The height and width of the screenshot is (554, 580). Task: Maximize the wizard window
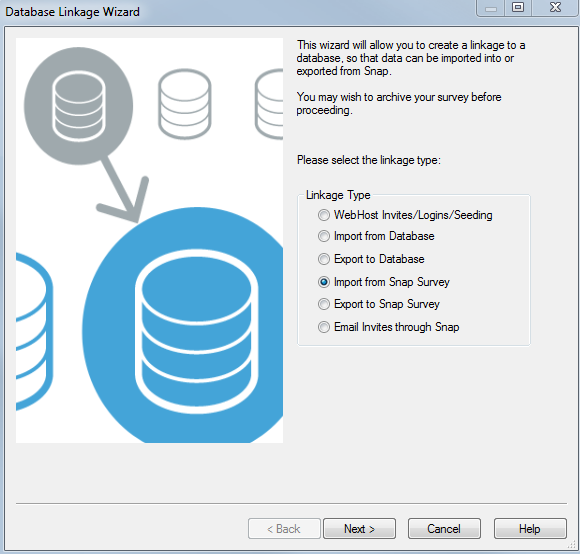point(518,8)
